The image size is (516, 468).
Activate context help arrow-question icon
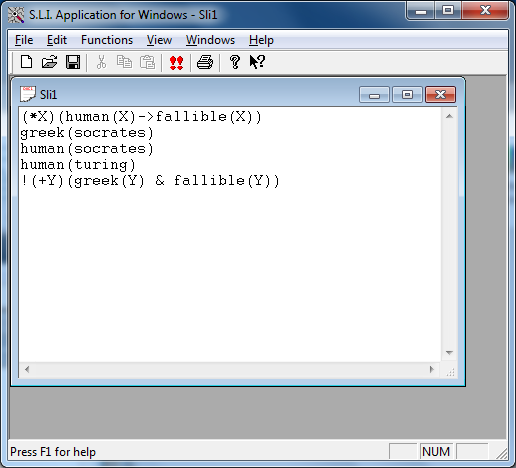click(x=257, y=62)
